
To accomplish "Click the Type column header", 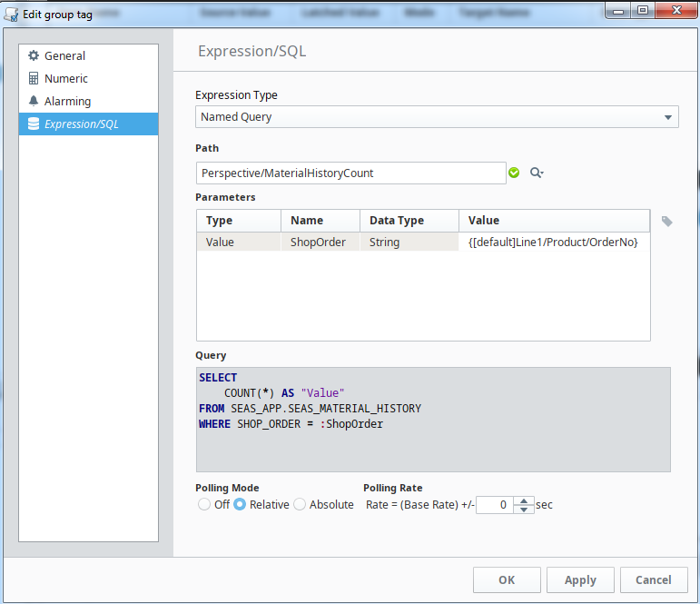I will pyautogui.click(x=239, y=221).
